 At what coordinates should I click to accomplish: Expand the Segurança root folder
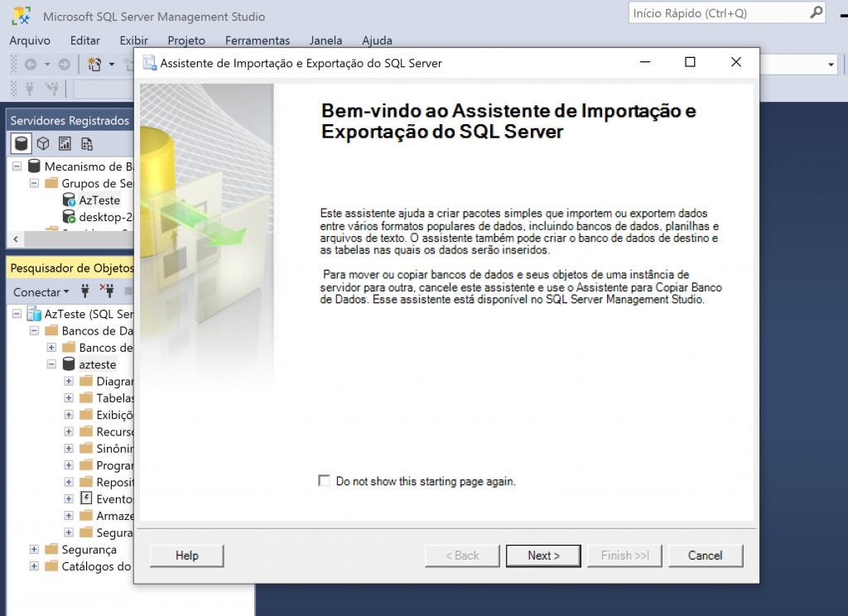(x=34, y=550)
